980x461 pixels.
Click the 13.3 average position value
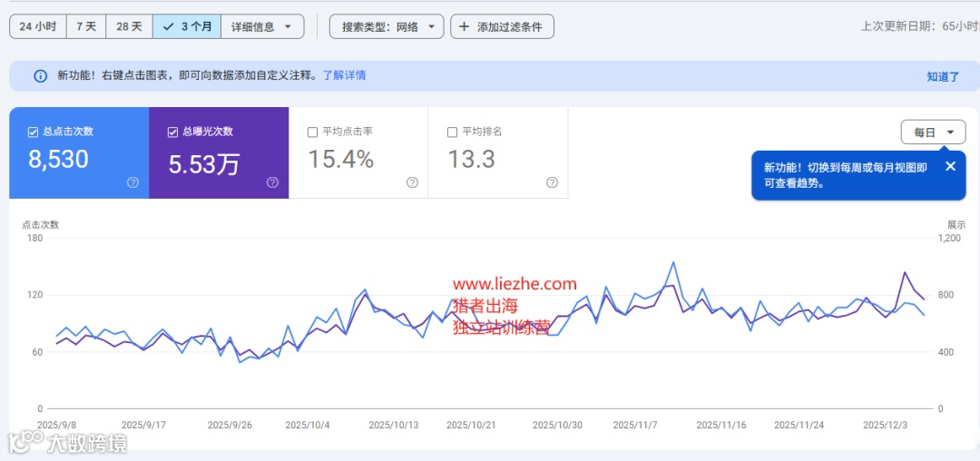(472, 160)
